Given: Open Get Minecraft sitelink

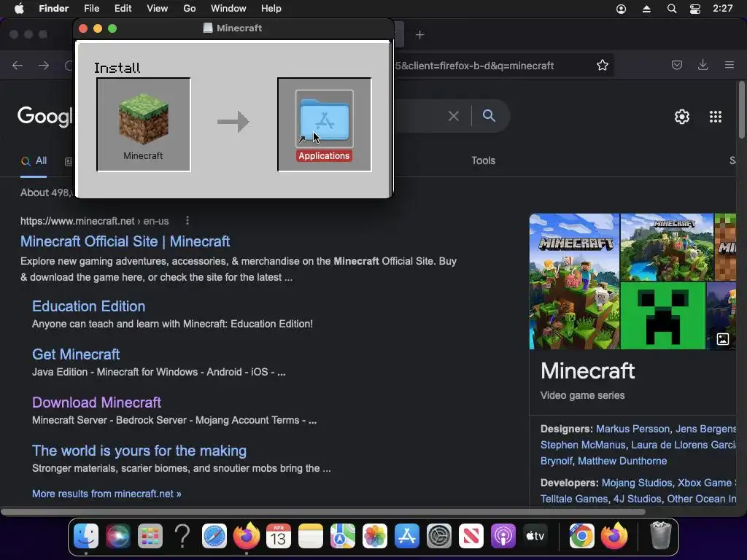Looking at the screenshot, I should pos(76,354).
